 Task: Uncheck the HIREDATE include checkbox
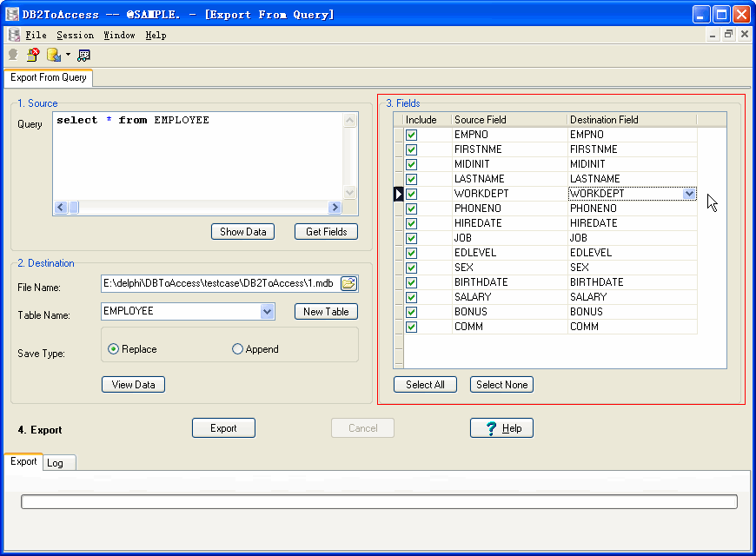point(411,224)
